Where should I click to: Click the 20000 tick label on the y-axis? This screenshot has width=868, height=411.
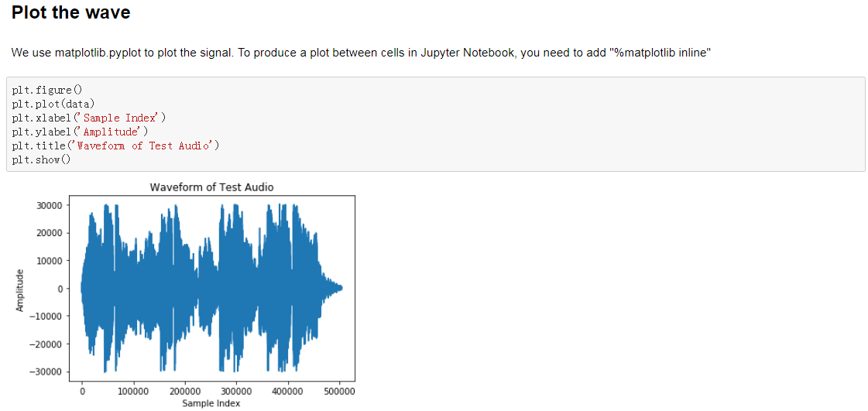(50, 233)
